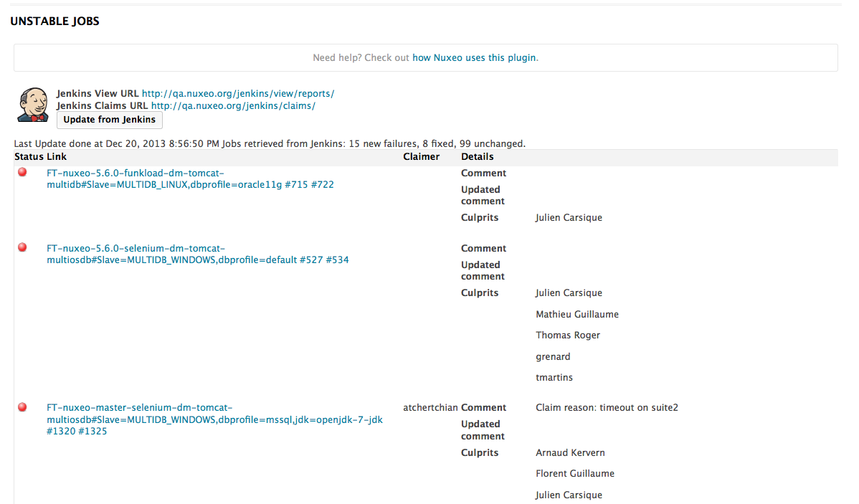Click red status ball for funkload-dm-tomcat job
859x504 pixels.
22,172
